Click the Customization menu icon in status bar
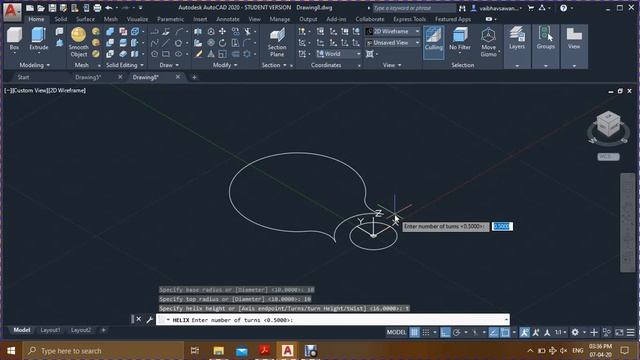 631,333
